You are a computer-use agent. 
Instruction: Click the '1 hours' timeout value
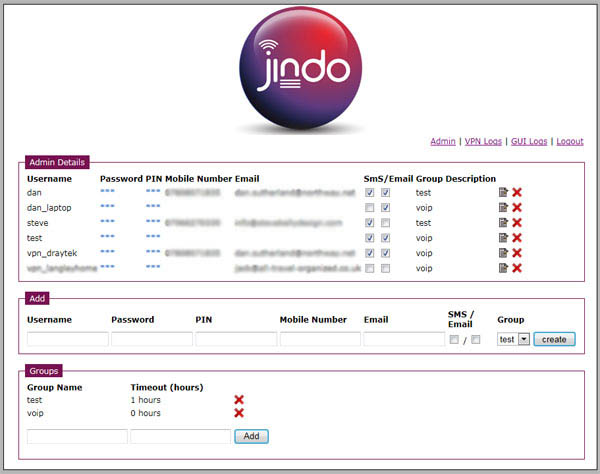tap(145, 400)
